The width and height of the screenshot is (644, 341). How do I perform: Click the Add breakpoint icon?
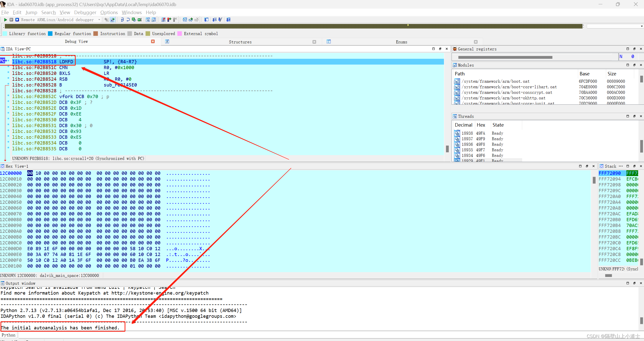[x=169, y=20]
